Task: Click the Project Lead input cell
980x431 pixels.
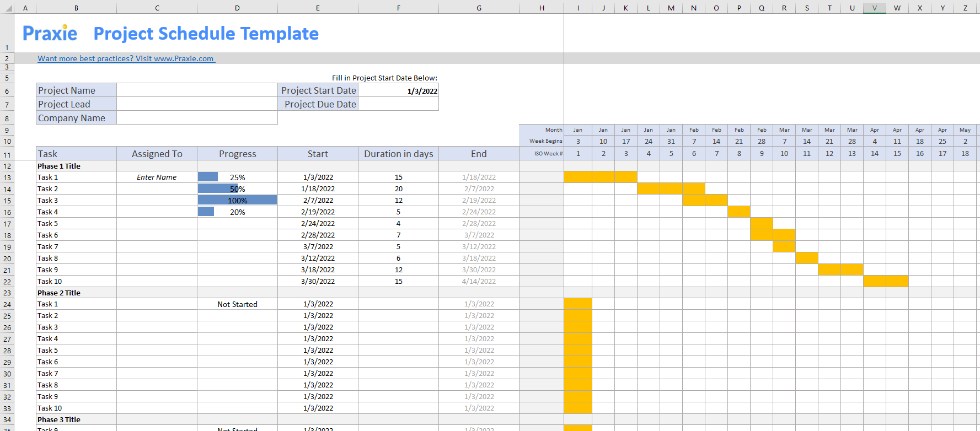Action: coord(197,104)
